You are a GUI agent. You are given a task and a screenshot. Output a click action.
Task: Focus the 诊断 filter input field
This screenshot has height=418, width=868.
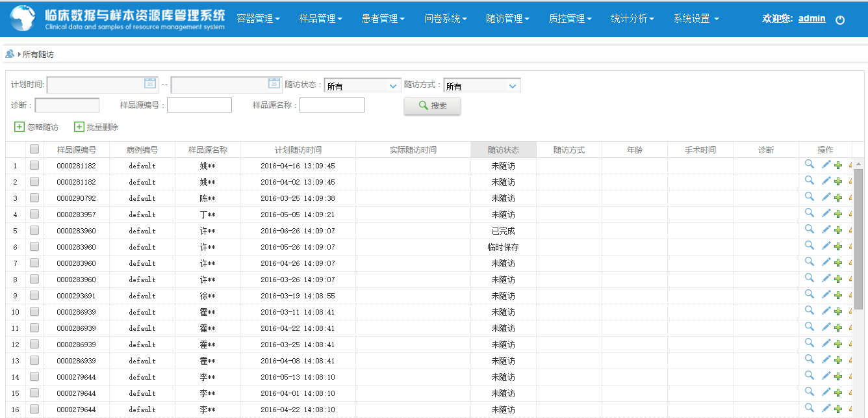click(x=67, y=105)
